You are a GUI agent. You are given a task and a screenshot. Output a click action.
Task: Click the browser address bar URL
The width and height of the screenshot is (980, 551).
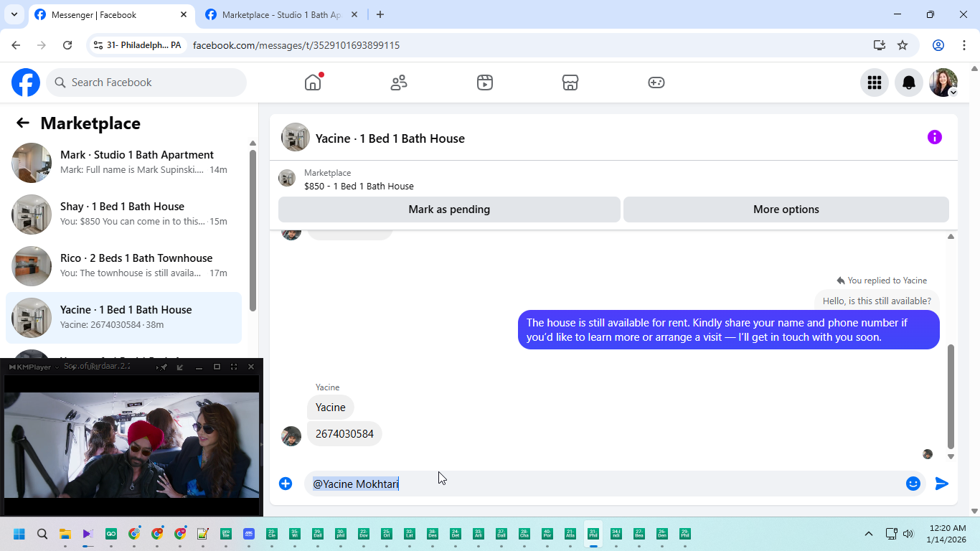coord(296,45)
